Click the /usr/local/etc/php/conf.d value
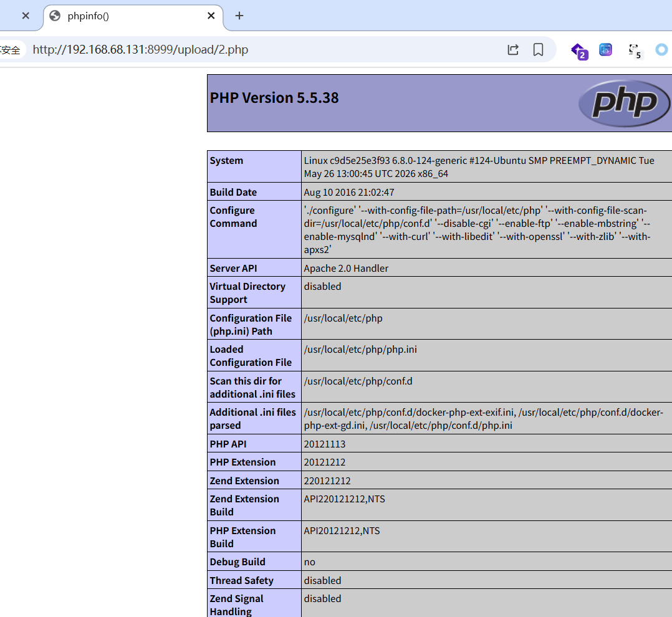This screenshot has width=672, height=617. (358, 381)
